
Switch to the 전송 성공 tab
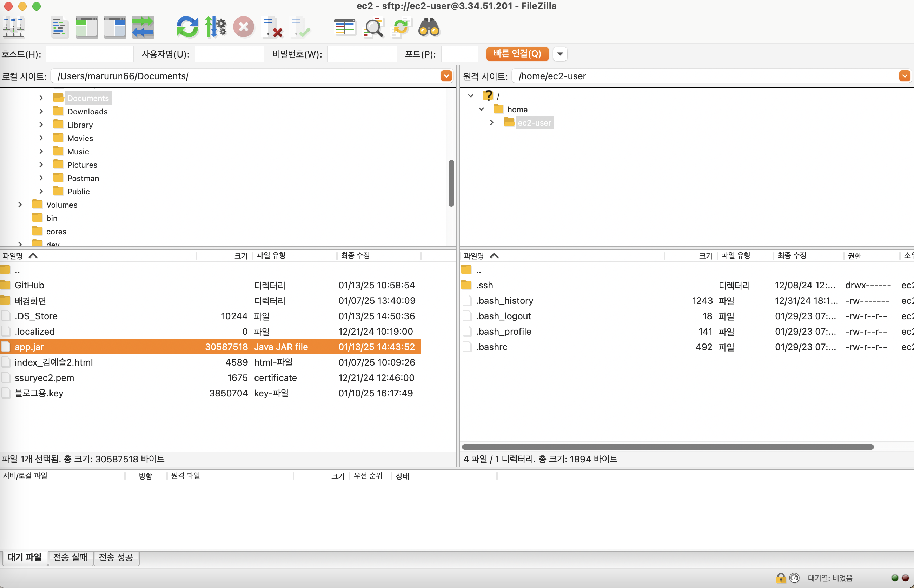pyautogui.click(x=116, y=557)
